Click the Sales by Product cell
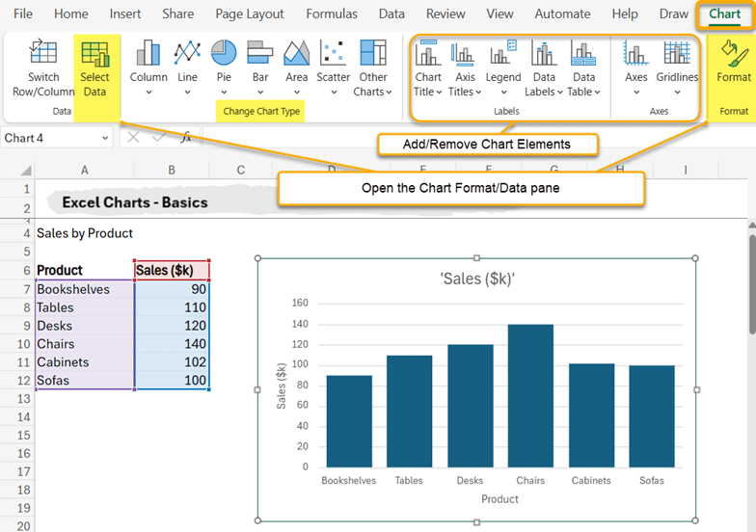This screenshot has width=756, height=532. point(85,233)
